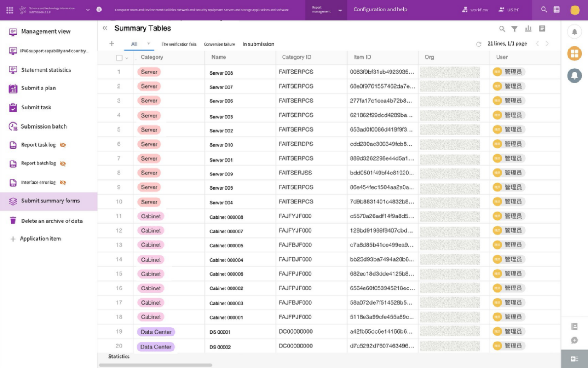Click the Cabinet 000001 name cell

(226, 318)
